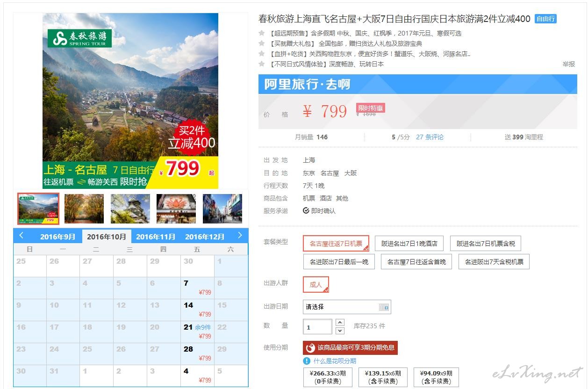Click the star beside 买就赠大礼包

[262, 43]
